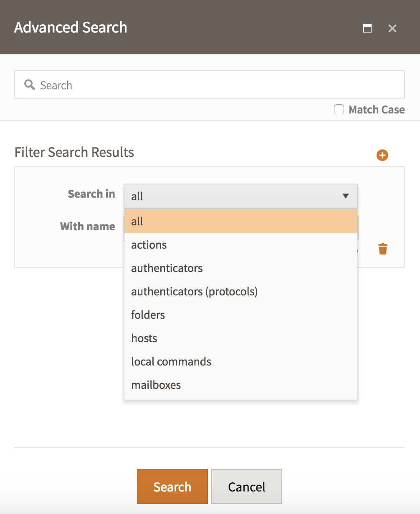Click the orange Search button
This screenshot has height=514, width=420.
click(172, 486)
